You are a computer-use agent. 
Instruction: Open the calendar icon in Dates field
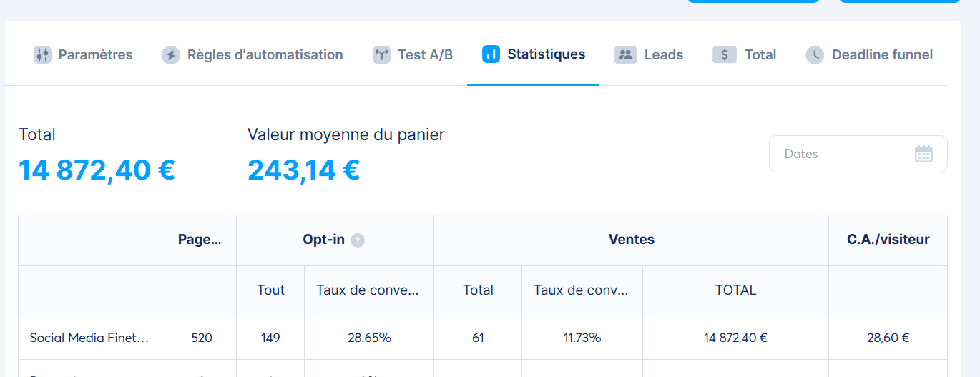(x=923, y=154)
